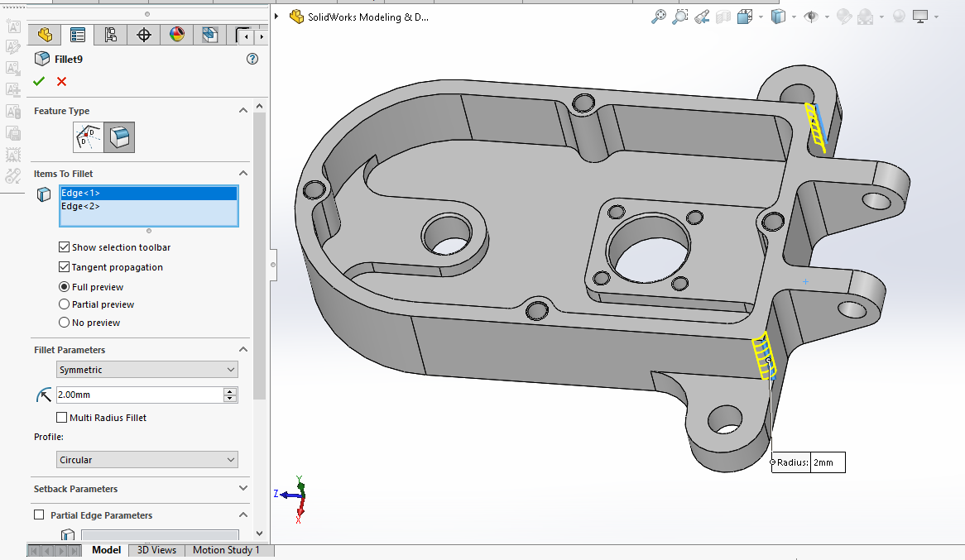Cancel the fillet with the red X
This screenshot has width=965, height=560.
point(61,81)
